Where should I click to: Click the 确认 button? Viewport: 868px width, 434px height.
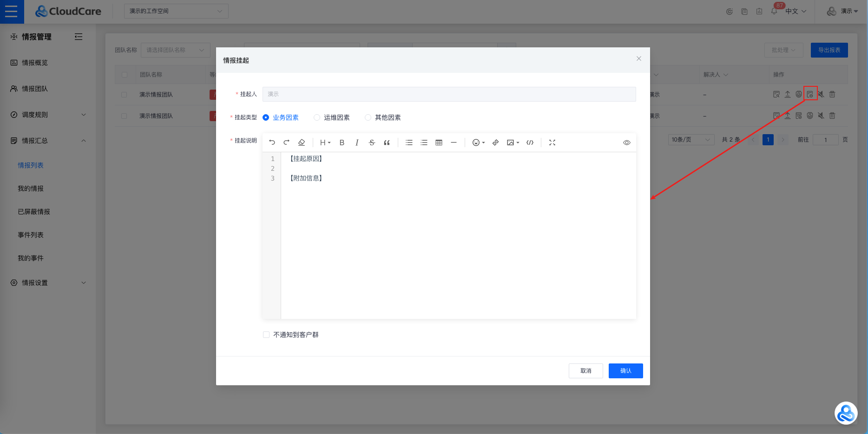pos(625,371)
